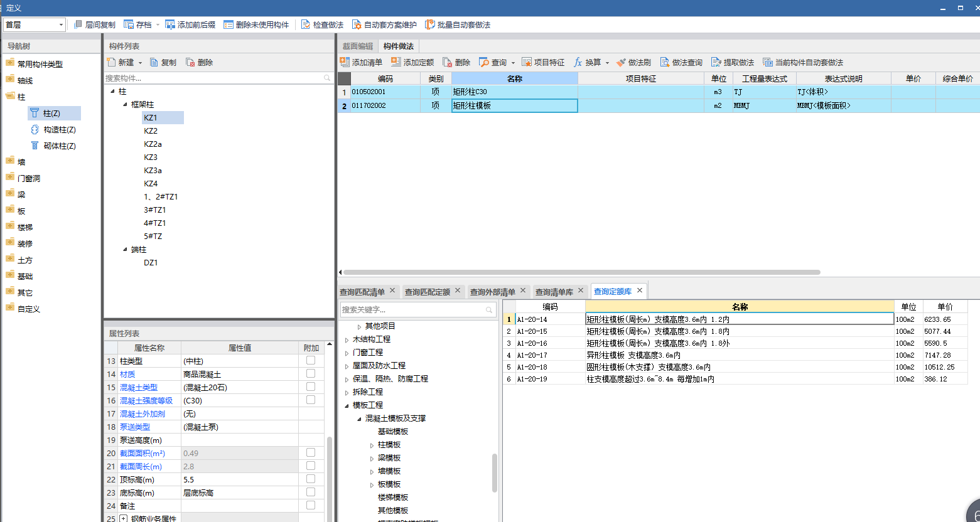This screenshot has height=522, width=980.
Task: Open 新建 dropdown arrow
Action: [x=140, y=63]
